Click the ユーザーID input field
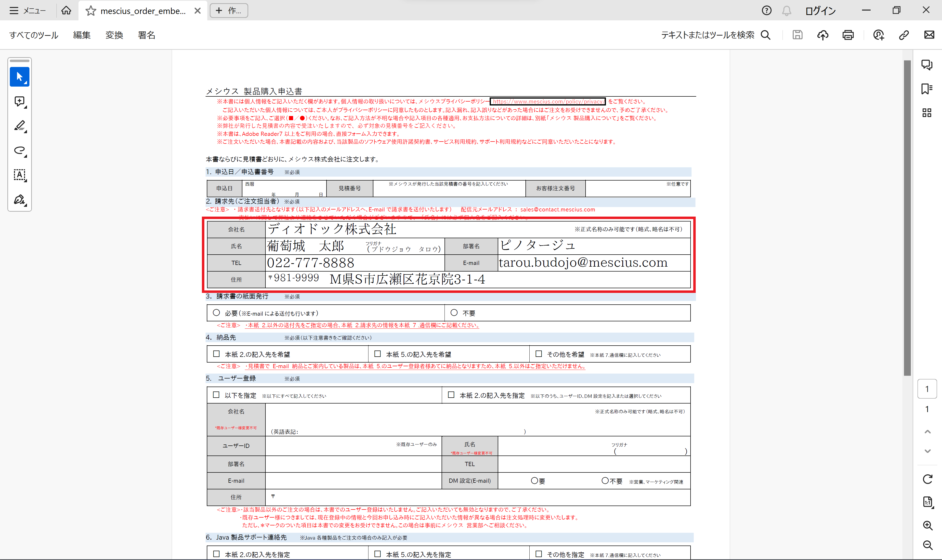Screen dimensions: 942x560 pos(353,446)
